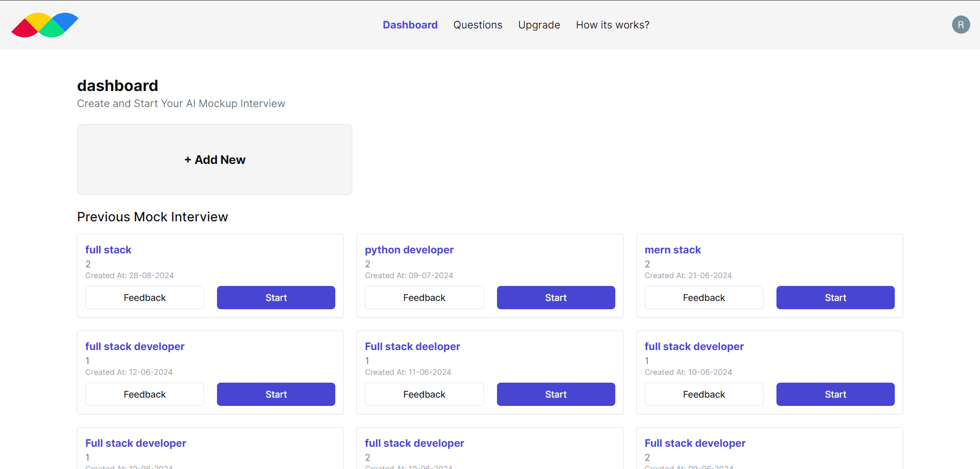
Task: Click the Previous Mock Interview heading
Action: point(152,217)
